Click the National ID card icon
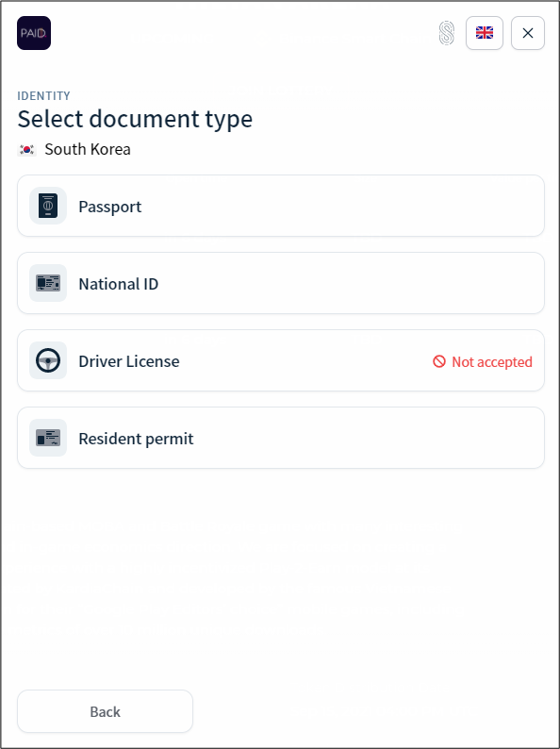560x749 pixels. click(48, 283)
